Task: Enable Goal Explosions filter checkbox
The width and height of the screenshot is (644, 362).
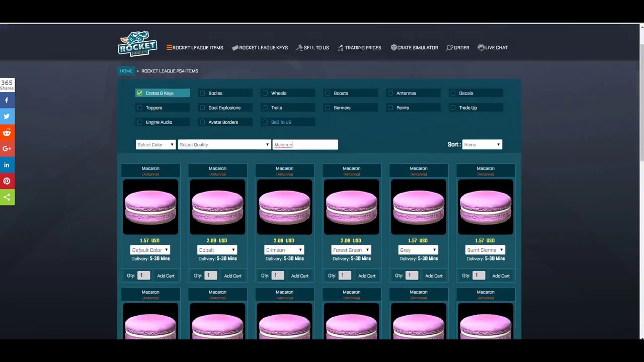Action: click(x=202, y=108)
